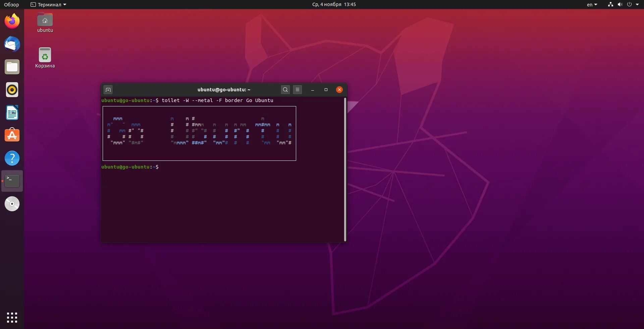Launch Rhythmbox music player
644x329 pixels.
click(12, 90)
